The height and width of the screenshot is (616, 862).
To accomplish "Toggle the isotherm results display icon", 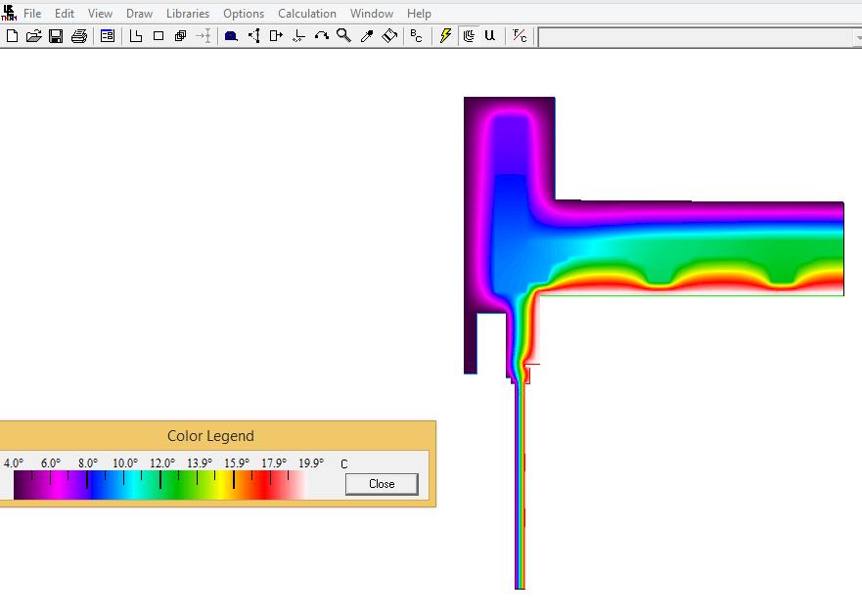I will [469, 36].
